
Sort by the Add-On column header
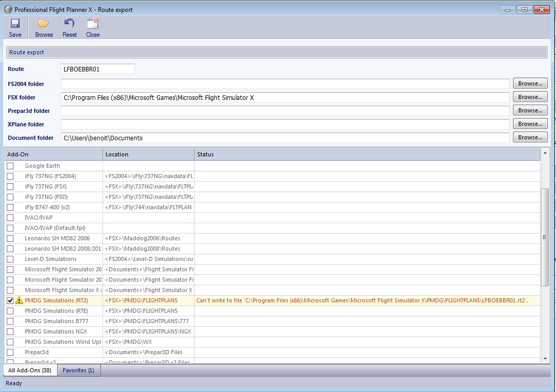(53, 154)
